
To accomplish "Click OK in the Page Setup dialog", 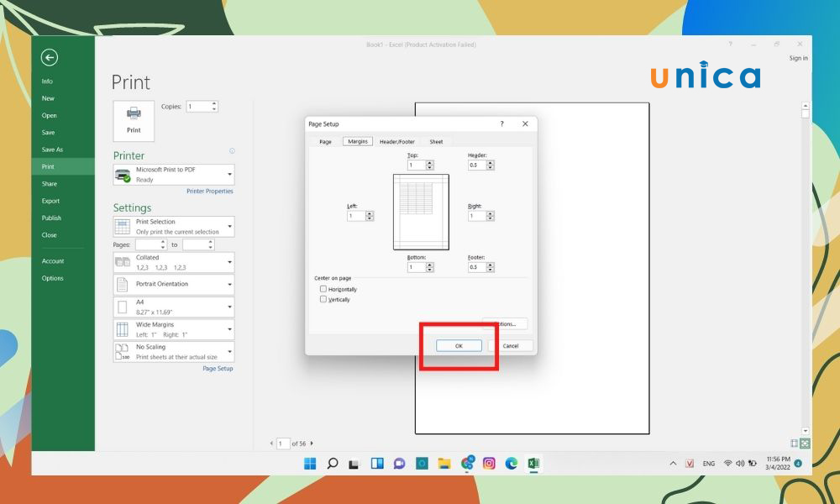I will pyautogui.click(x=459, y=346).
